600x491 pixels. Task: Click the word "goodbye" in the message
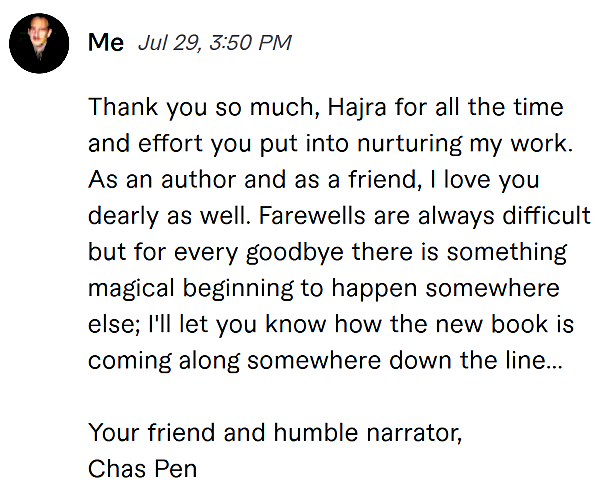(x=295, y=253)
